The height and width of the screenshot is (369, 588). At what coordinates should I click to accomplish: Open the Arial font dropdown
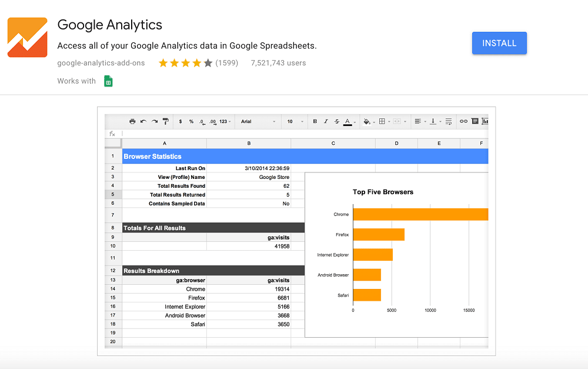click(x=258, y=121)
